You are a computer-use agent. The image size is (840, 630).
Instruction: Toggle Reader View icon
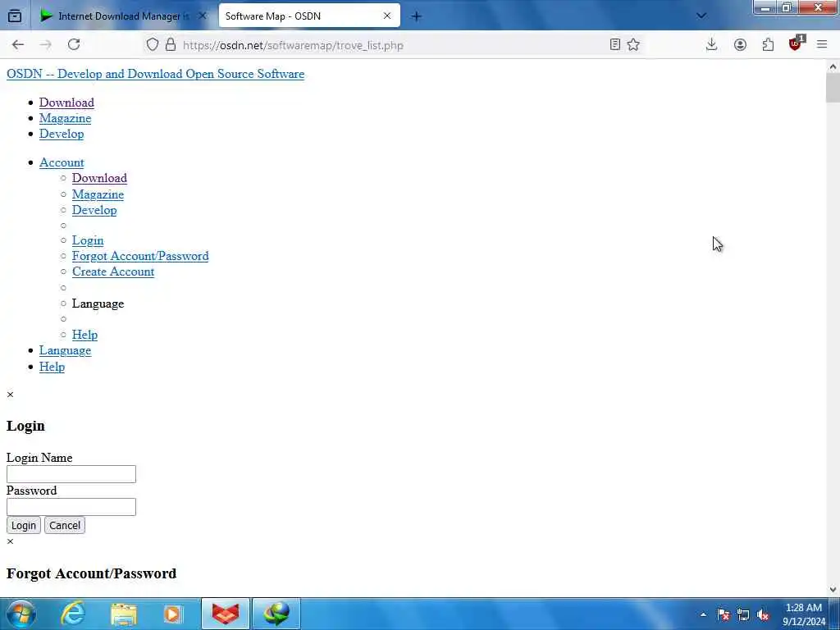(x=615, y=45)
